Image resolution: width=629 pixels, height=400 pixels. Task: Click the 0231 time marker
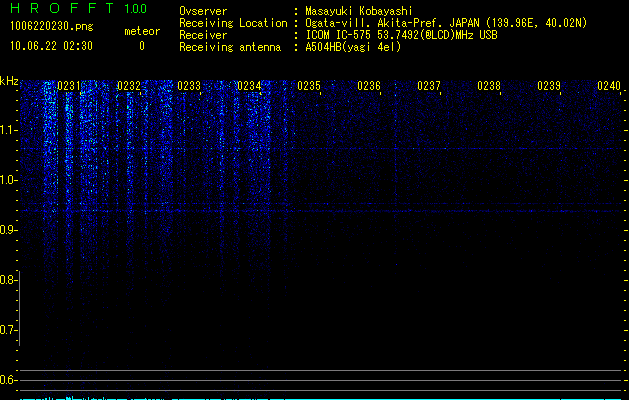point(69,86)
